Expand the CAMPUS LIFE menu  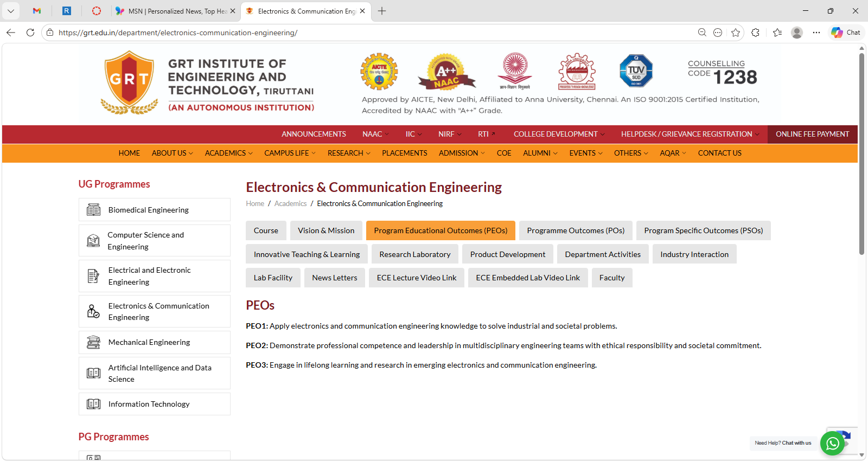290,153
